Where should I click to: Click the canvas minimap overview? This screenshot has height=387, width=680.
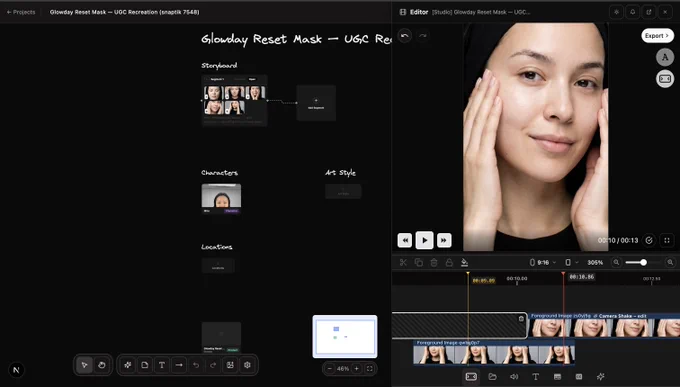tap(345, 336)
